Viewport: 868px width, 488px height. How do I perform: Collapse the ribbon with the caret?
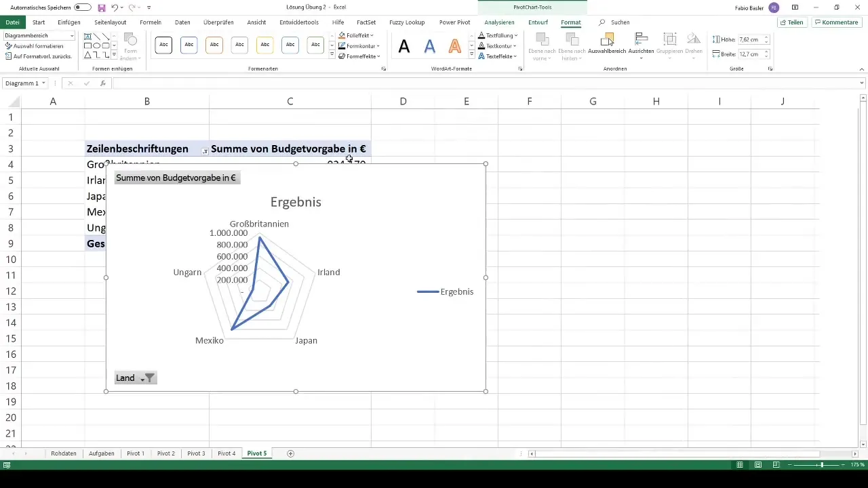862,69
